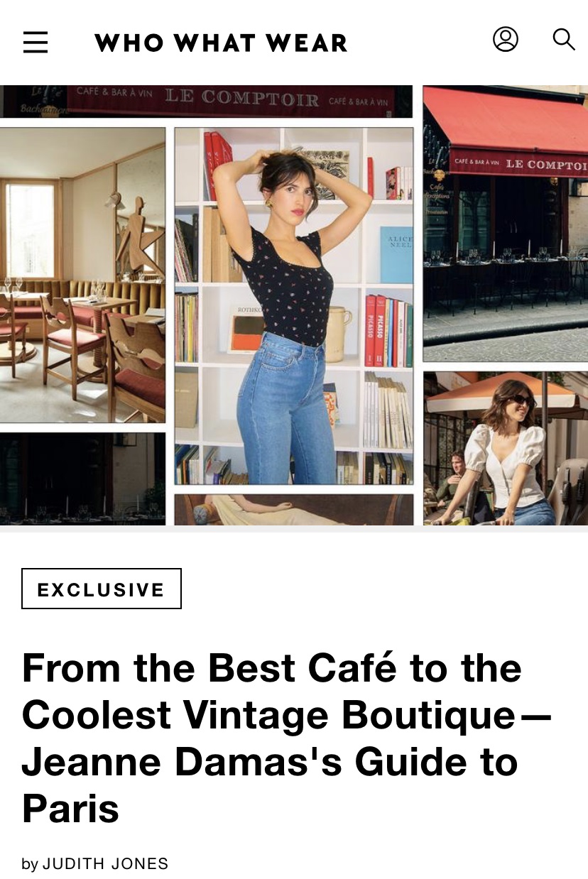Open Le Comptoir red awning storefront photo
This screenshot has height=879, width=588.
506,224
